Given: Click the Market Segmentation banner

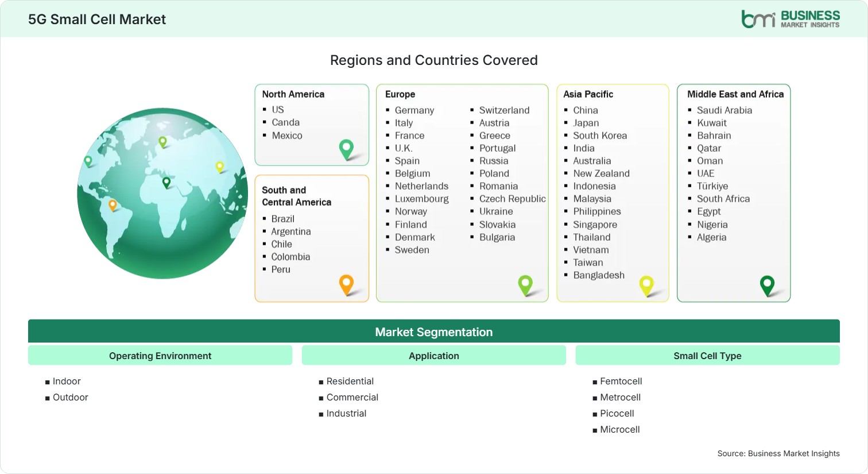Looking at the screenshot, I should tap(434, 332).
